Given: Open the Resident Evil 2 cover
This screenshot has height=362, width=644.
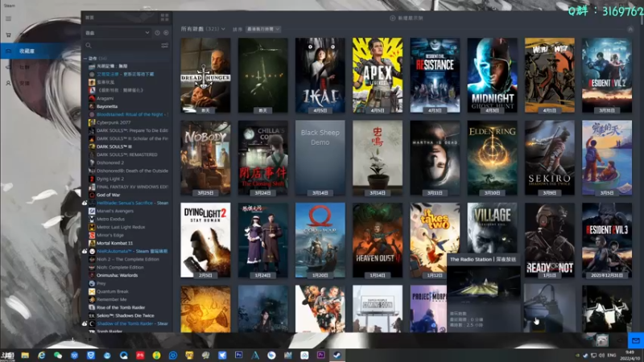Looking at the screenshot, I should [x=607, y=76].
